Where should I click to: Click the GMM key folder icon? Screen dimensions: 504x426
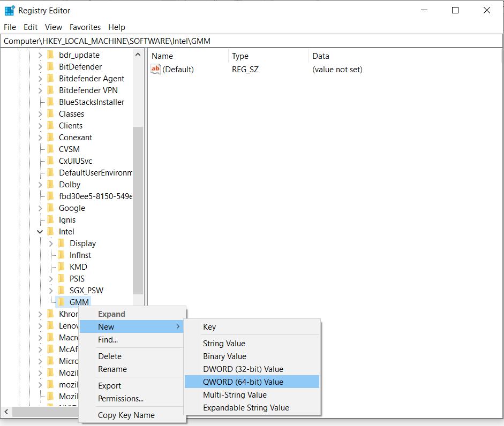point(61,302)
